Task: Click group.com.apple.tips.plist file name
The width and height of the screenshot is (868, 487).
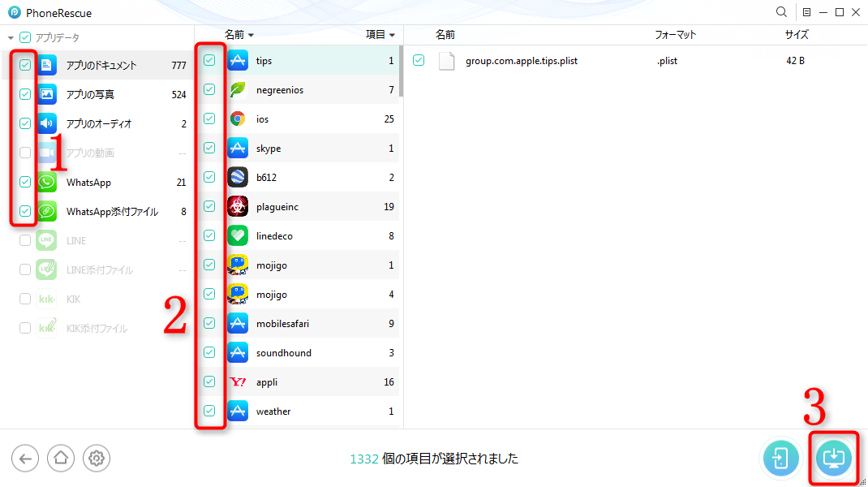Action: 522,61
